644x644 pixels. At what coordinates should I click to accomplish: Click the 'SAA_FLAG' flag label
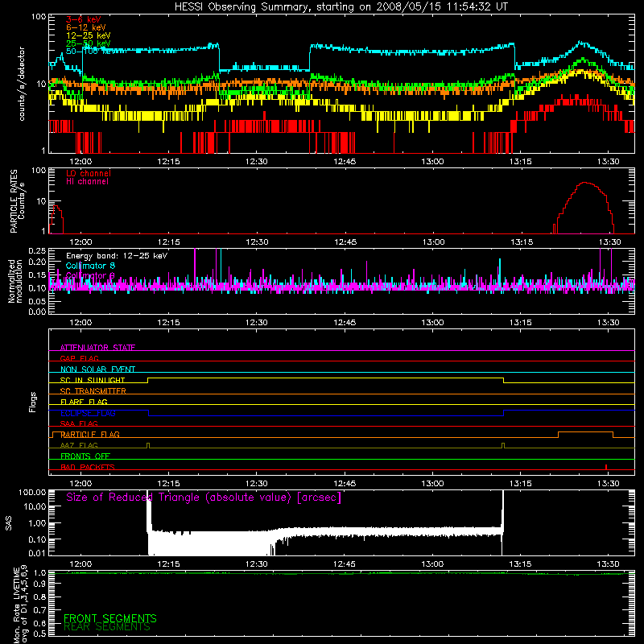[x=79, y=423]
